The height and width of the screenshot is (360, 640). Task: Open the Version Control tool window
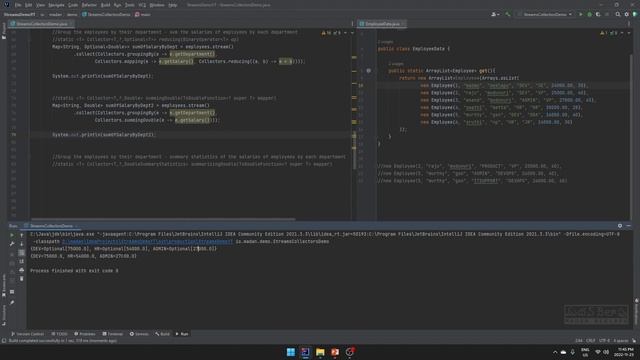[x=28, y=334]
